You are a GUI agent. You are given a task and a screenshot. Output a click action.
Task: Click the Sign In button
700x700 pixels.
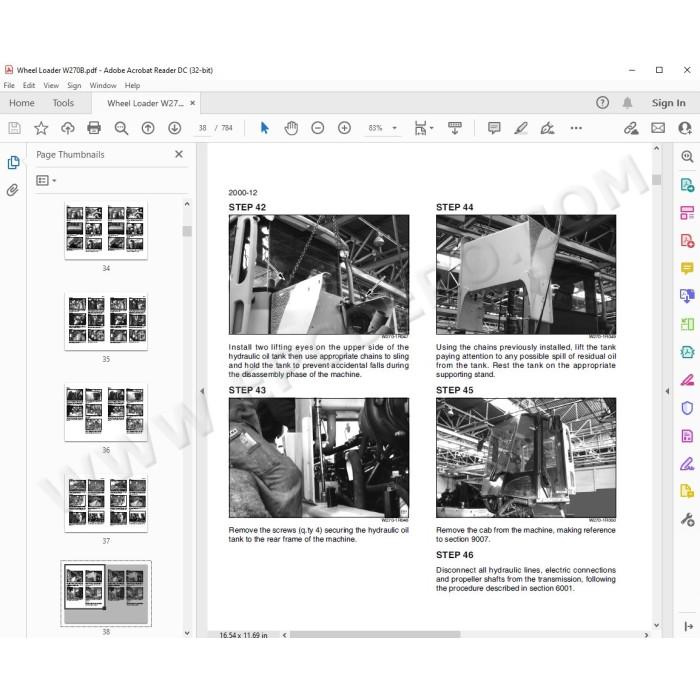click(668, 103)
